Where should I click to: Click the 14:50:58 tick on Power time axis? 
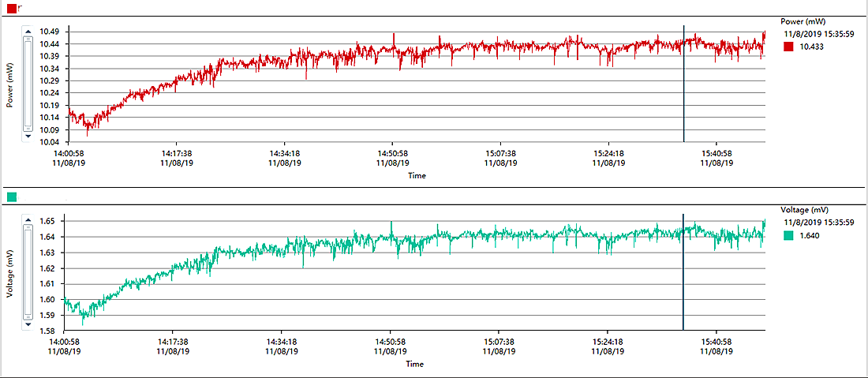pyautogui.click(x=392, y=154)
